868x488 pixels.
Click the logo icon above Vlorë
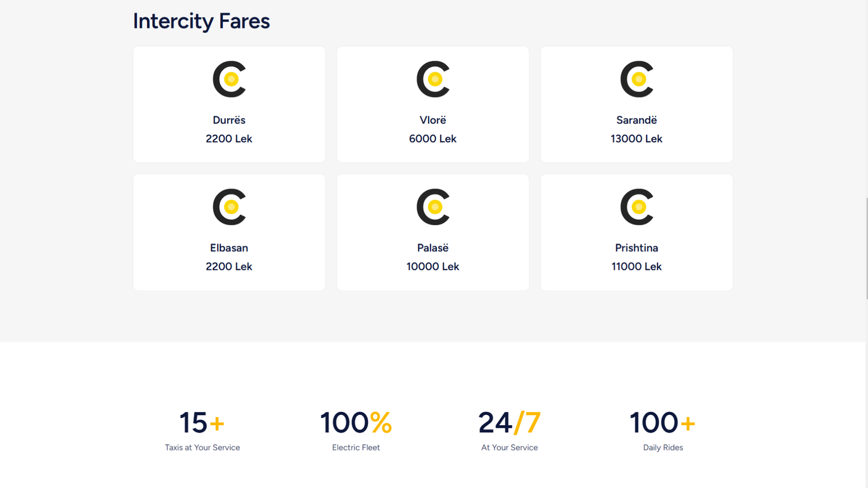click(x=433, y=79)
